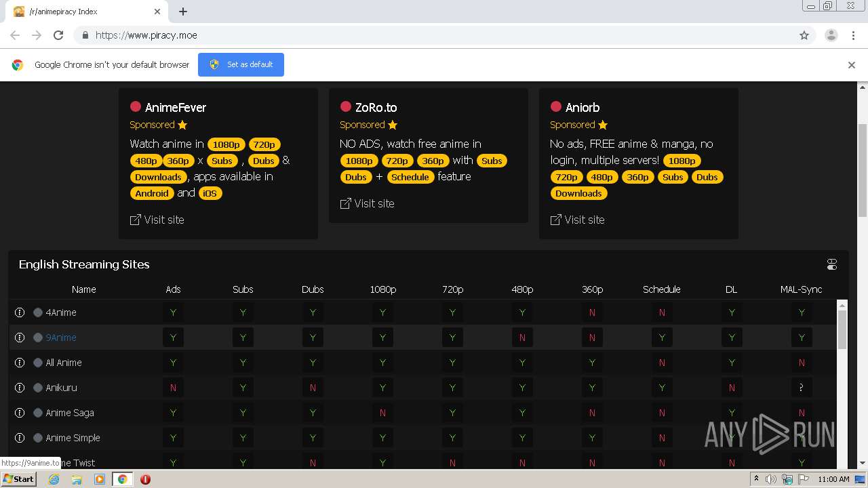Click the Schedule tag in ZoRo.to card

point(410,177)
